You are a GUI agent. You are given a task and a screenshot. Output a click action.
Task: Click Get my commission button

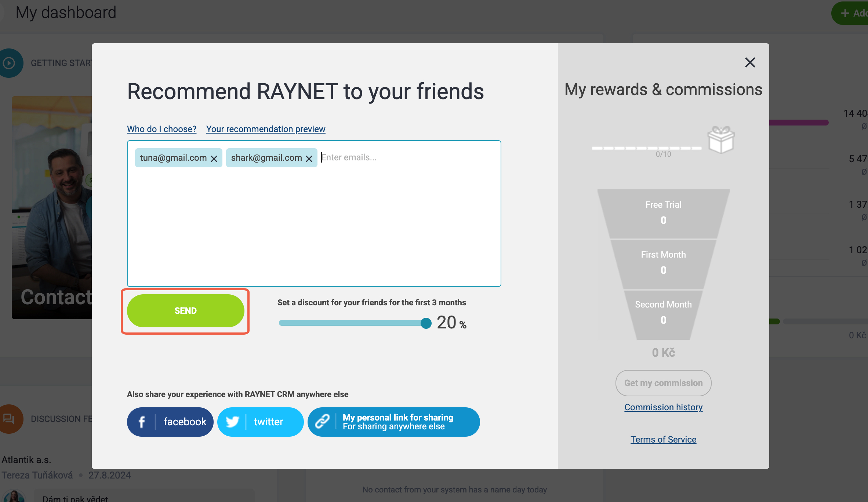(x=663, y=383)
